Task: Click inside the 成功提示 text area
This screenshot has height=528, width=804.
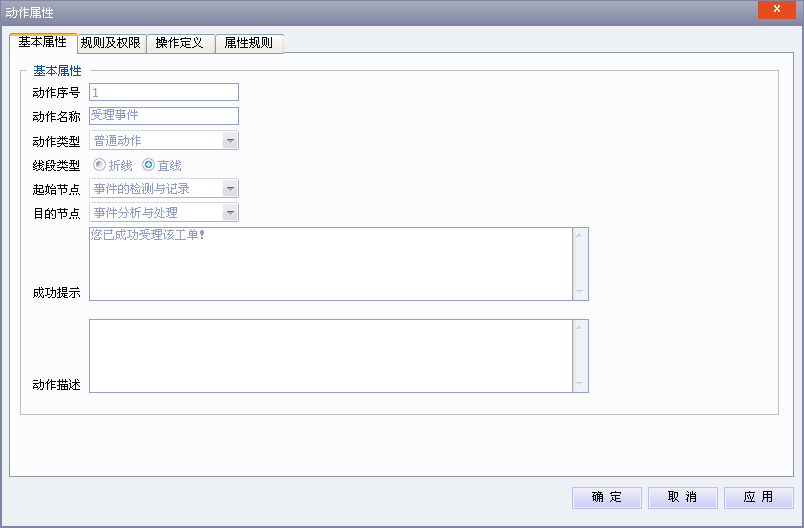Action: point(330,264)
